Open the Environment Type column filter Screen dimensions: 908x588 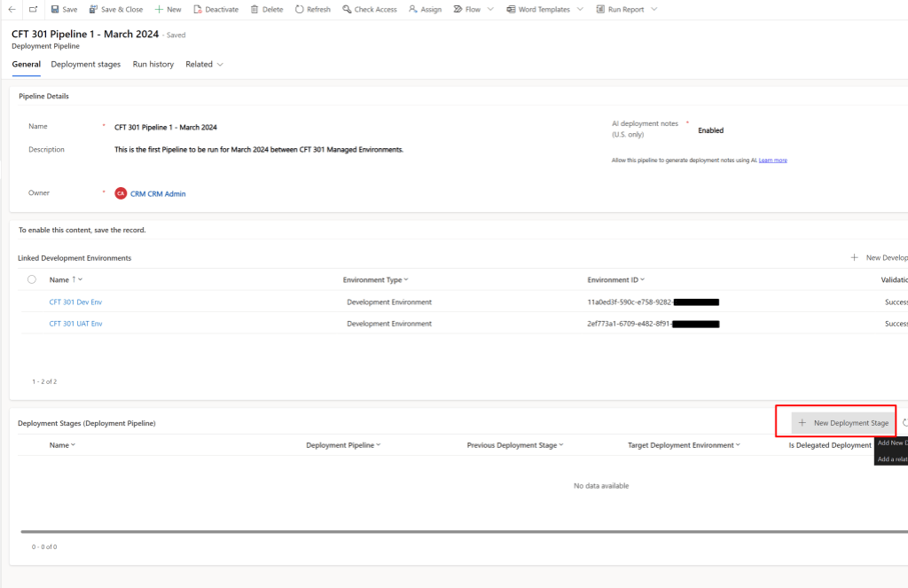pyautogui.click(x=407, y=278)
